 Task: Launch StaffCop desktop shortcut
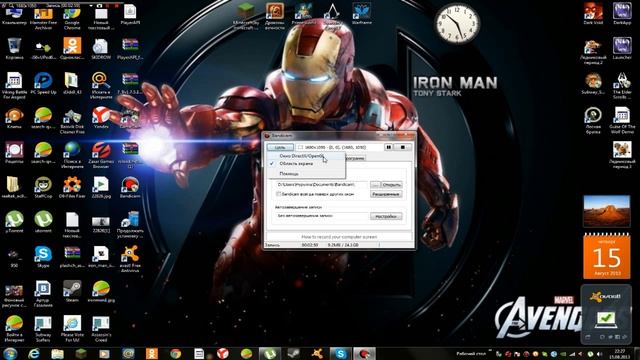(x=43, y=187)
